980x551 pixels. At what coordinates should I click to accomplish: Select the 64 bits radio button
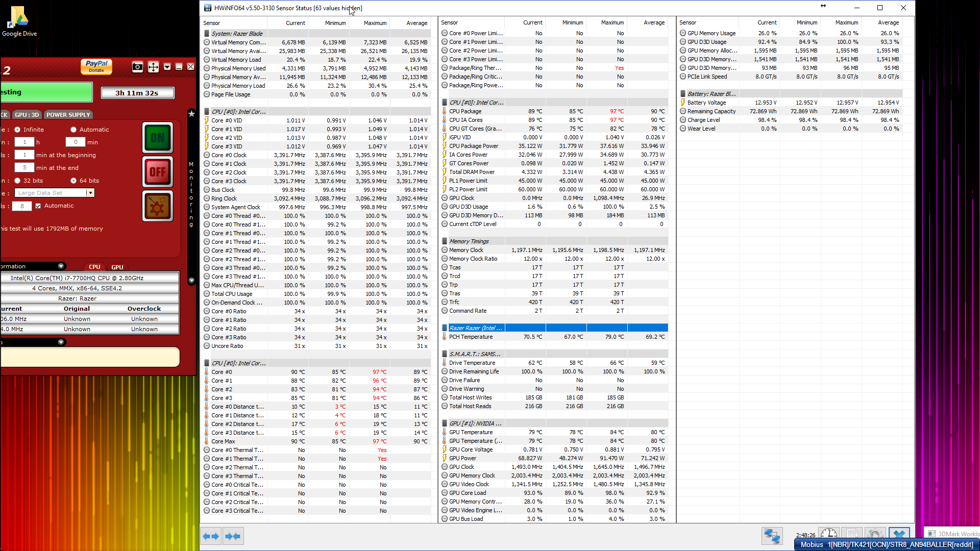73,181
